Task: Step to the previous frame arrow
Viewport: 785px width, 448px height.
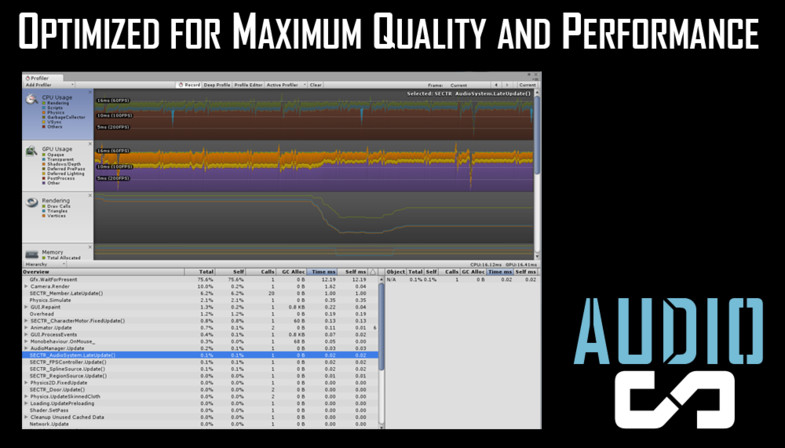Action: (x=496, y=85)
